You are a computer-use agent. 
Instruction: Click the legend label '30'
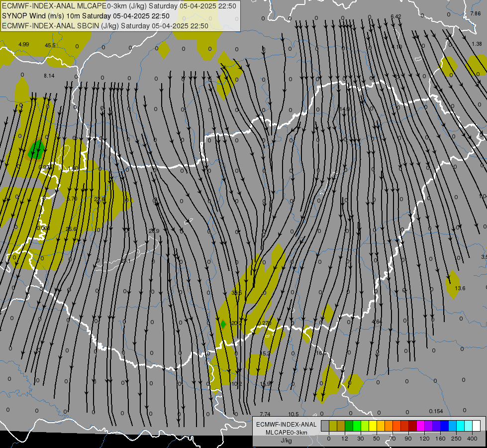[x=360, y=439]
